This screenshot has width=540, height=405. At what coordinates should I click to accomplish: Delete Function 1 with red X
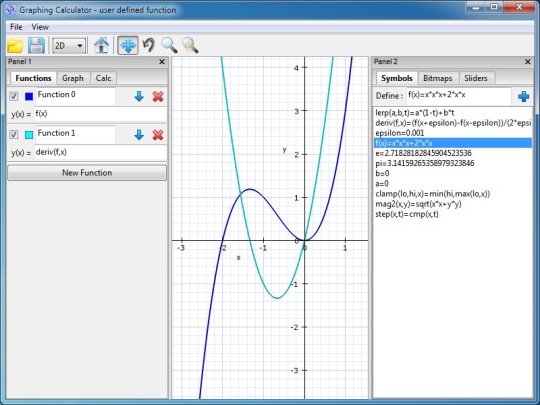(x=158, y=135)
